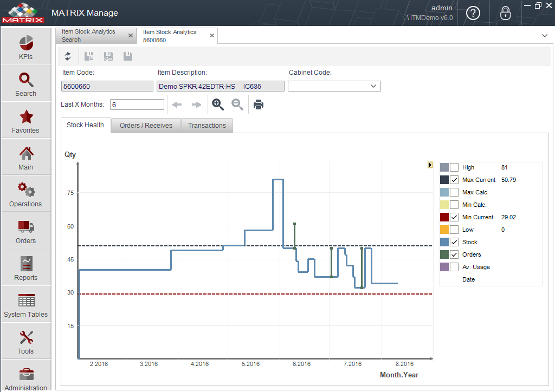Click the Last X Months field
555x392 pixels.
coord(137,104)
